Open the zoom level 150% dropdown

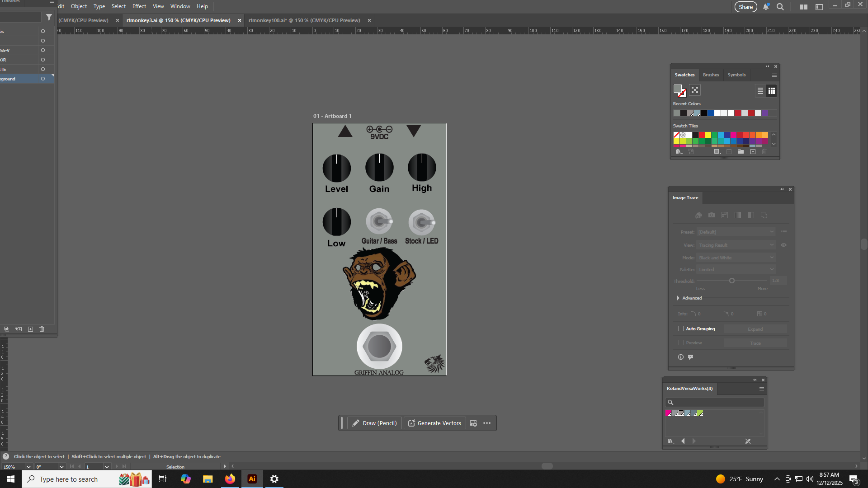click(x=28, y=467)
